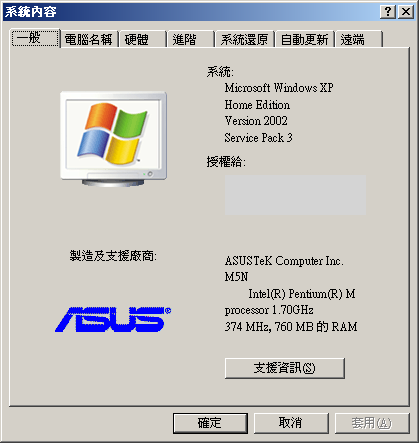Click the grey box under 授權給
This screenshot has width=419, height=443.
[x=295, y=195]
